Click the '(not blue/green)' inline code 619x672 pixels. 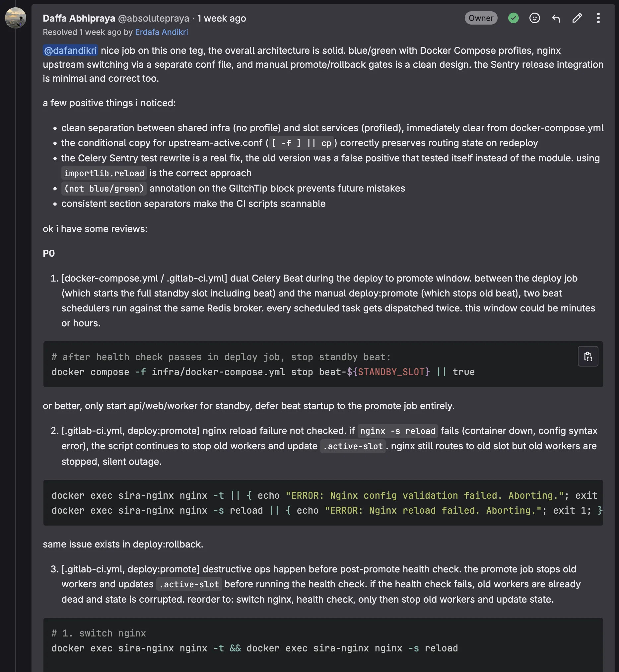pos(104,189)
